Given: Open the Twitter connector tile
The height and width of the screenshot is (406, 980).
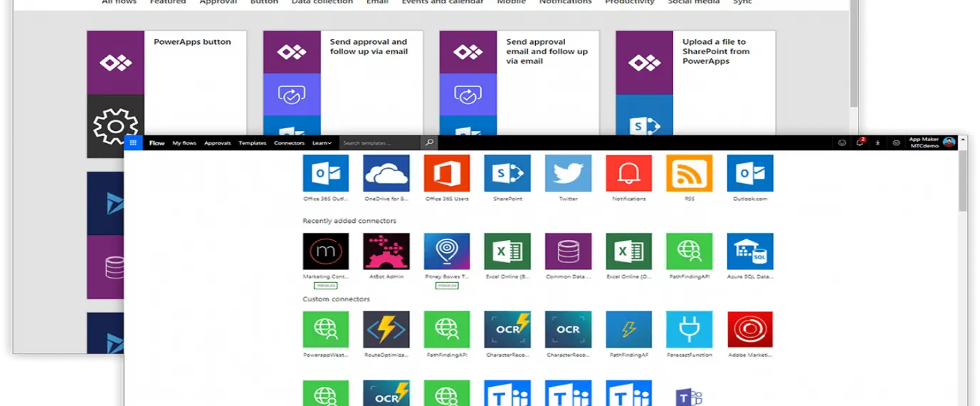Looking at the screenshot, I should tap(568, 173).
